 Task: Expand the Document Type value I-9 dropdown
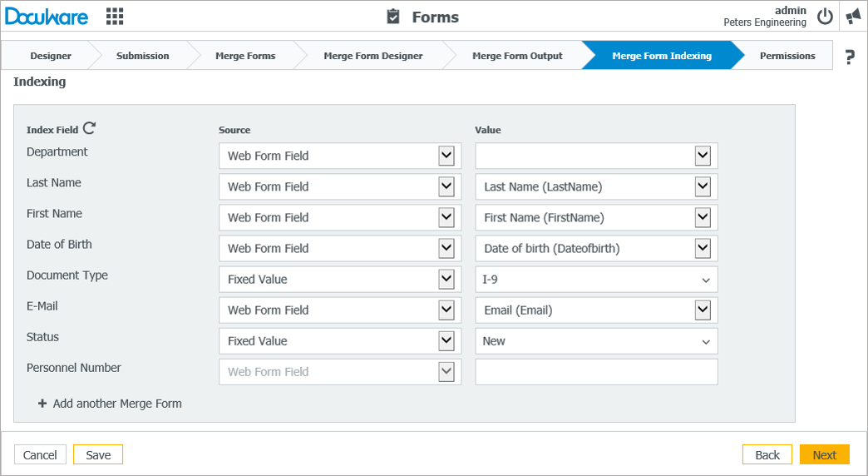(x=706, y=280)
